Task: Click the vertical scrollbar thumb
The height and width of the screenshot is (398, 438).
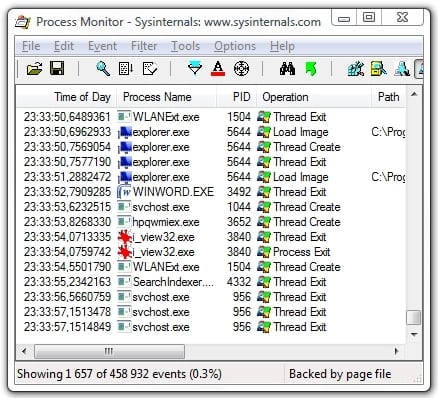Action: pyautogui.click(x=414, y=317)
